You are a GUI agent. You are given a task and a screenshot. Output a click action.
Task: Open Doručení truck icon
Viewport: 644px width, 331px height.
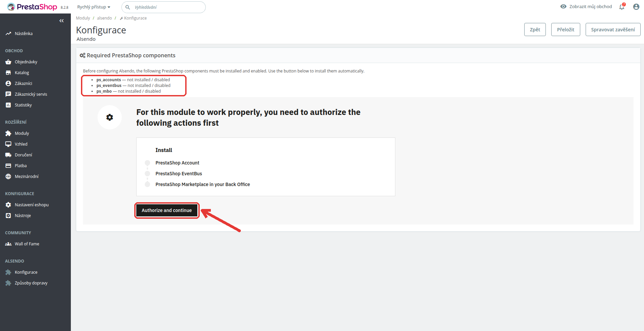[x=8, y=155]
